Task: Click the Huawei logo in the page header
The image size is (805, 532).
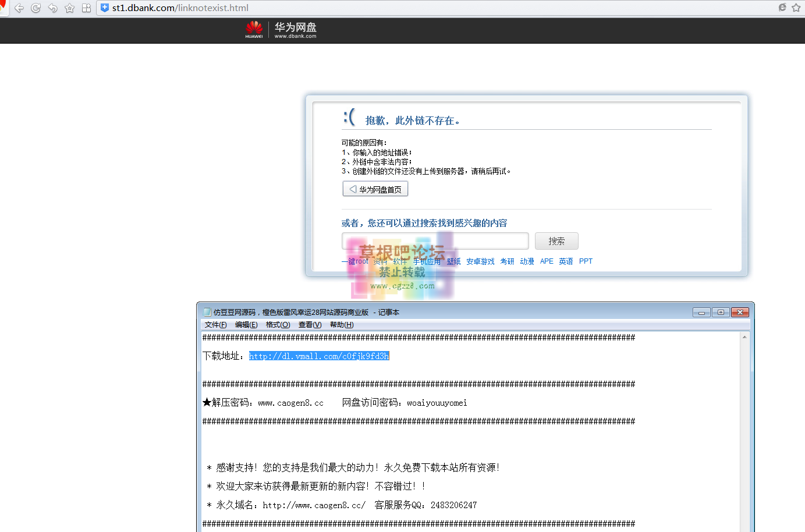Action: point(254,30)
